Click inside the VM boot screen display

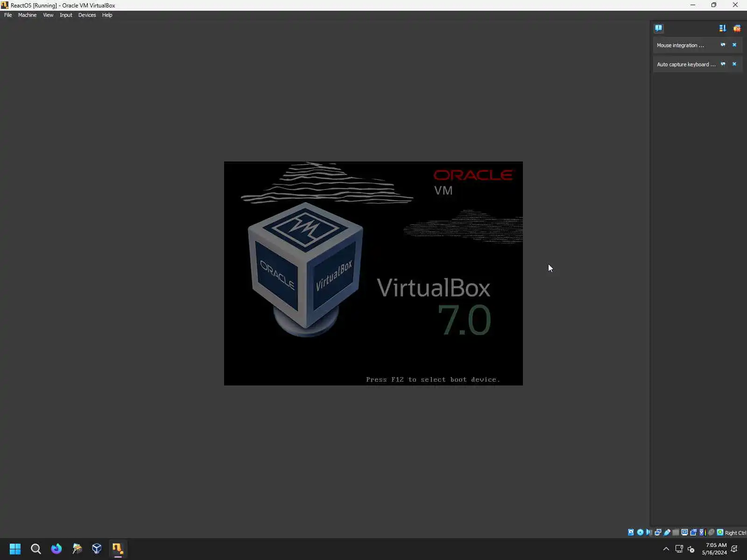click(373, 273)
